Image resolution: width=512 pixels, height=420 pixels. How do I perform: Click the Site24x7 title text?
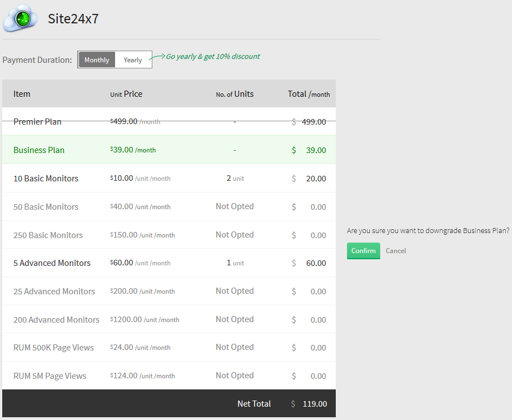[73, 19]
